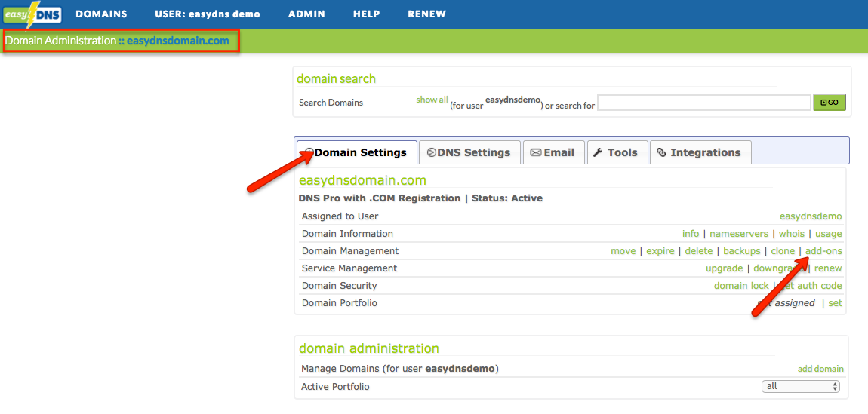Viewport: 868px width, 414px height.
Task: Open the usage link
Action: 828,234
